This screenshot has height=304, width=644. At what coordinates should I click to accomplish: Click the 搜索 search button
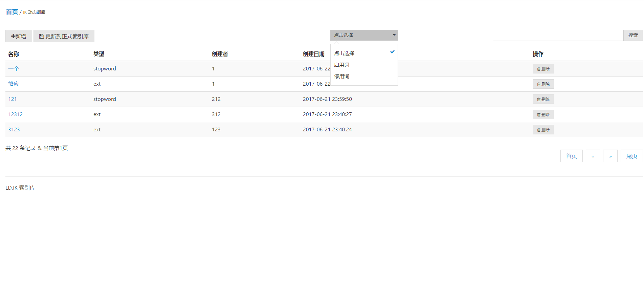[633, 35]
